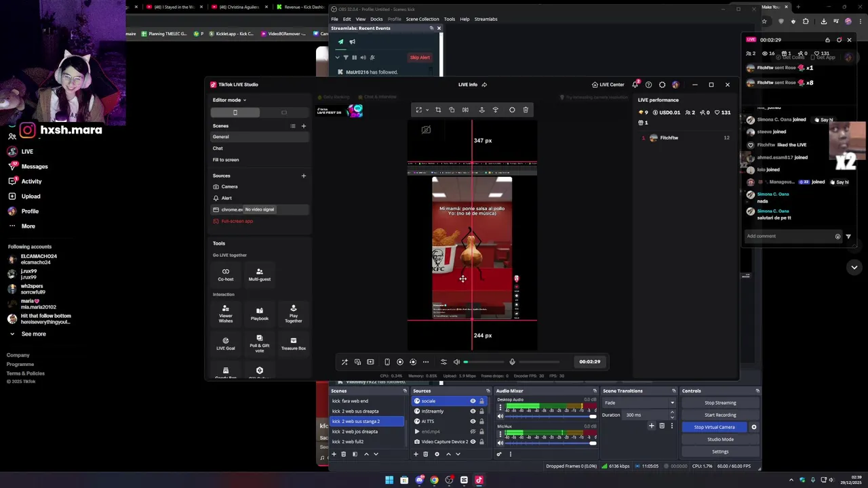This screenshot has width=868, height=488.
Task: Click the record button in the TikTok bottom bar
Action: click(400, 362)
